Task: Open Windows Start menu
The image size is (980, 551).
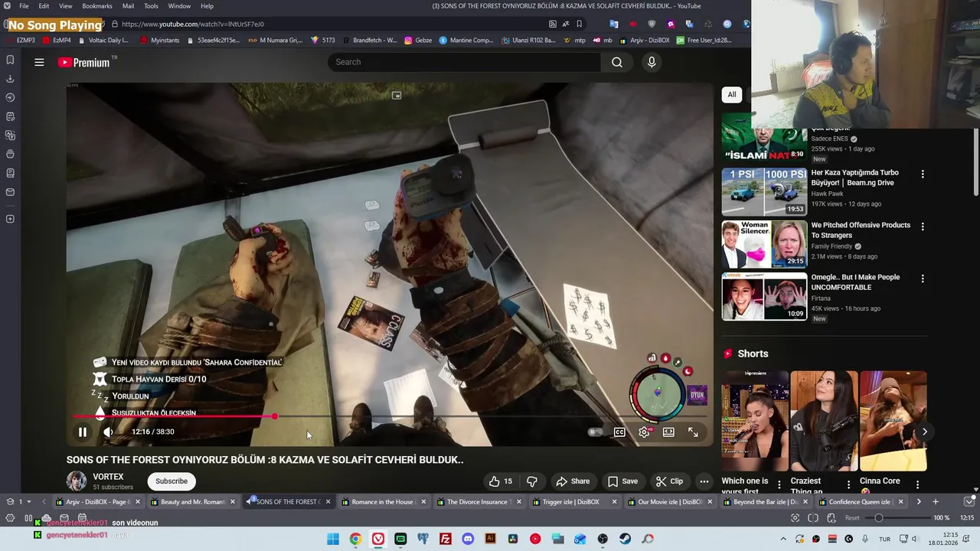Action: (x=333, y=539)
